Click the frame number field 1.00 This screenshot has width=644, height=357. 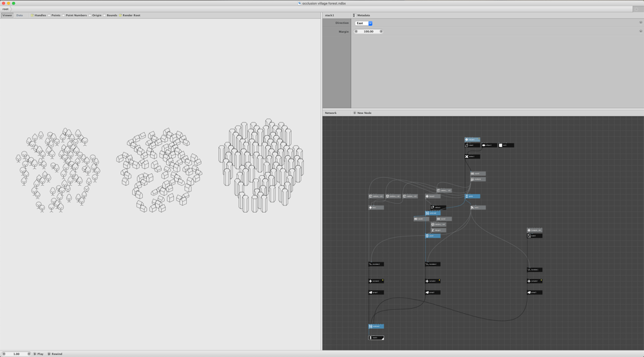(x=17, y=354)
